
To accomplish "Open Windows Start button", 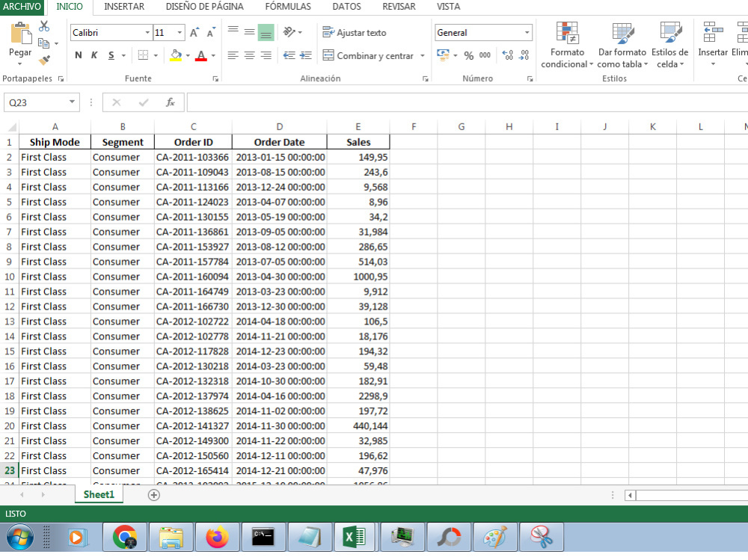I will click(20, 537).
